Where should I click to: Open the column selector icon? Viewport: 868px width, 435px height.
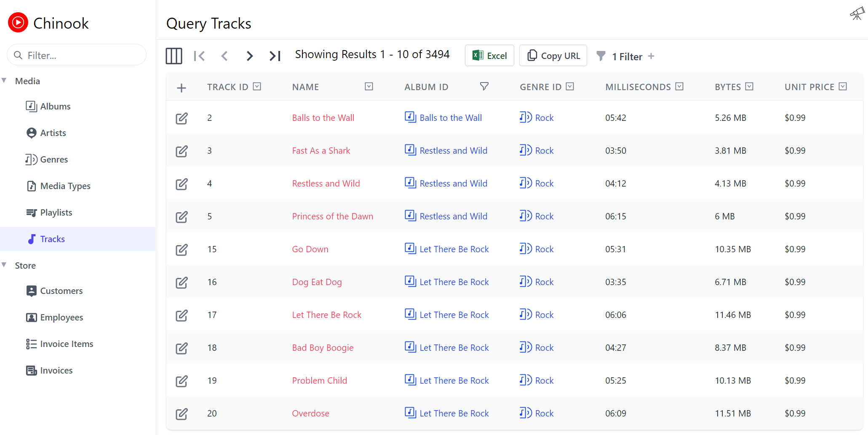pos(174,56)
